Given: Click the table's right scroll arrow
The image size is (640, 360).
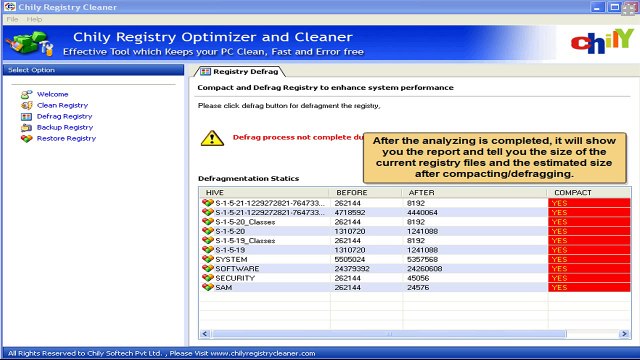Looking at the screenshot, I should pos(624,334).
